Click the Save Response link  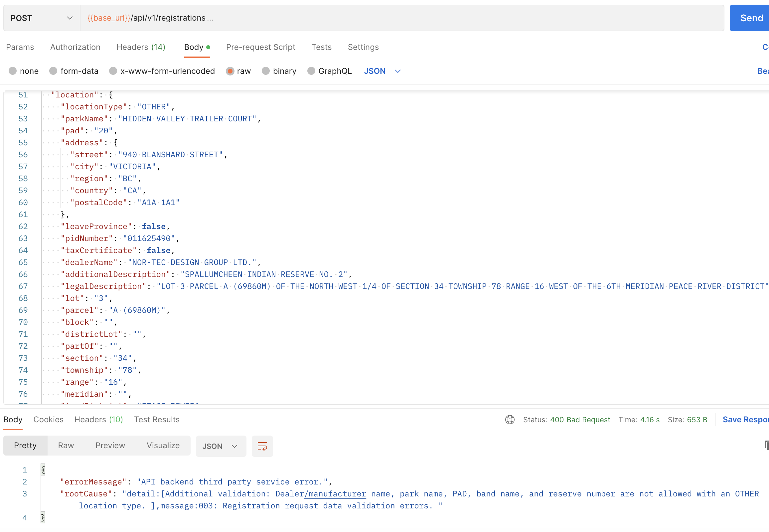point(745,419)
